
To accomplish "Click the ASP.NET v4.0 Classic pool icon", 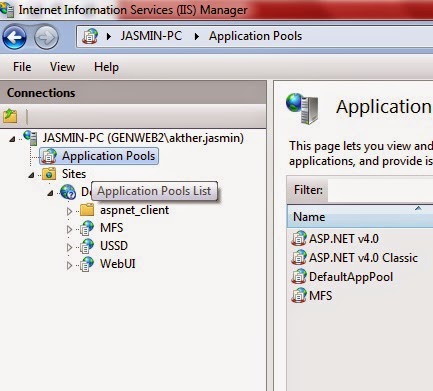I will click(x=299, y=257).
